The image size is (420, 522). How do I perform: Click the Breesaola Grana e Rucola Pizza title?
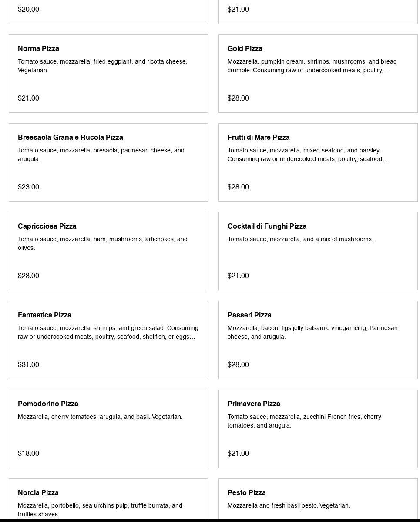pyautogui.click(x=71, y=138)
